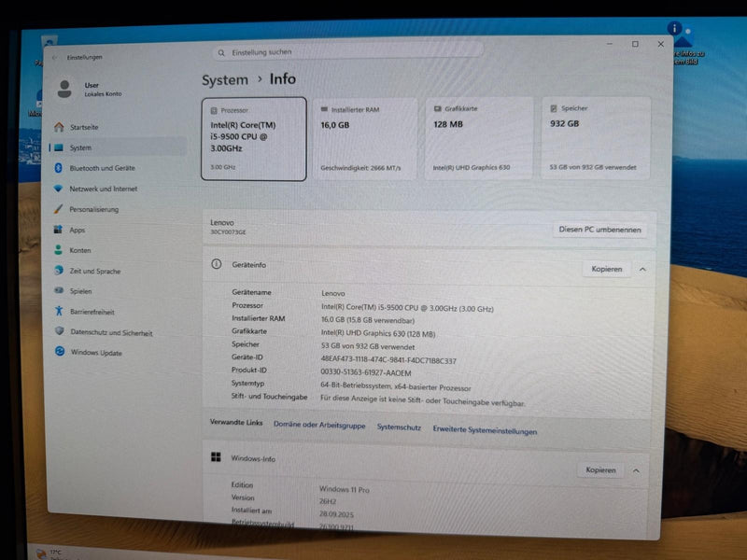Copy Geräteinfo with Kopieren button
The width and height of the screenshot is (747, 560).
pyautogui.click(x=606, y=269)
